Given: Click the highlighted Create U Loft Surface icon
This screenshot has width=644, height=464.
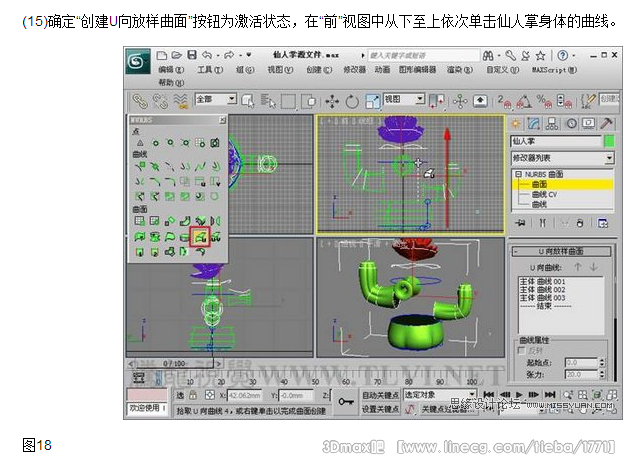Looking at the screenshot, I should pos(200,237).
